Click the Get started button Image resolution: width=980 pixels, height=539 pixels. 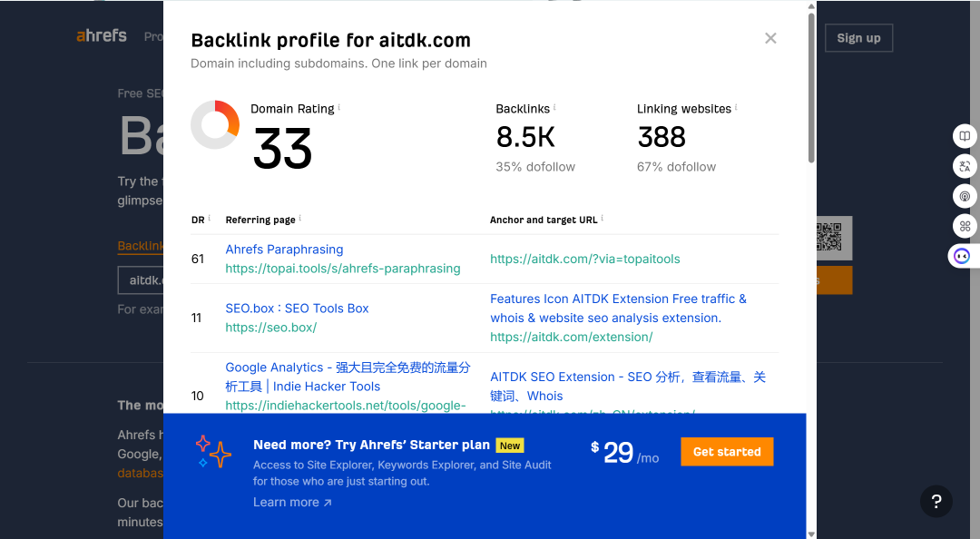727,452
